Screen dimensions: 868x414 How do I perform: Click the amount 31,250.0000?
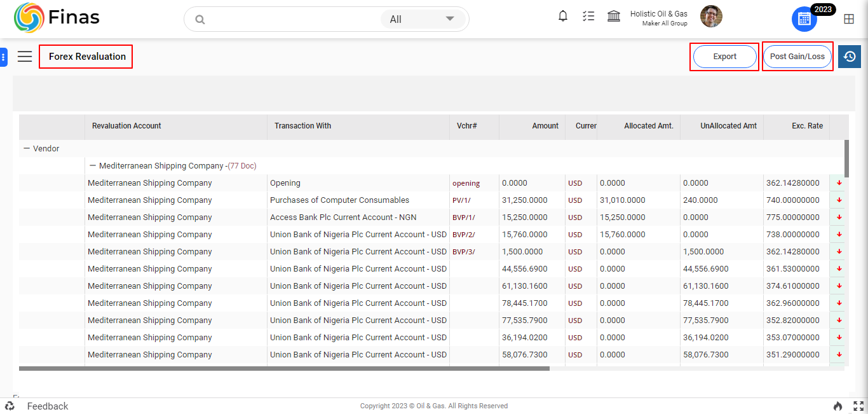tap(524, 200)
